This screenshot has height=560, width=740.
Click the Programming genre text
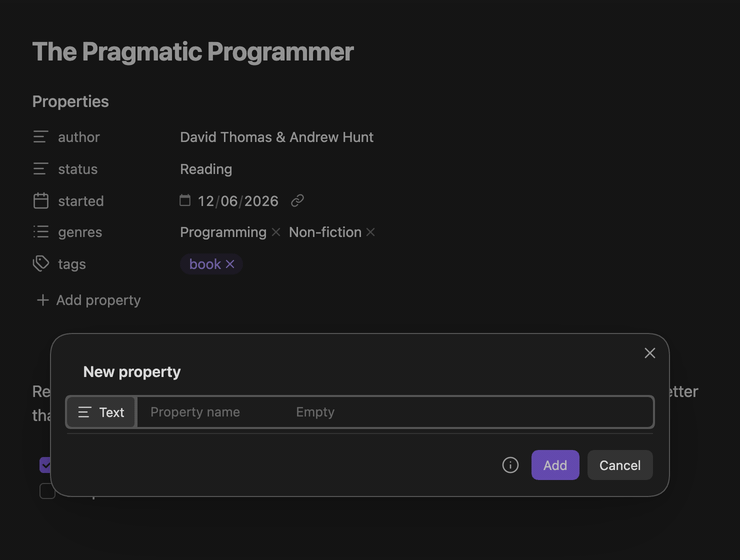[x=223, y=233]
